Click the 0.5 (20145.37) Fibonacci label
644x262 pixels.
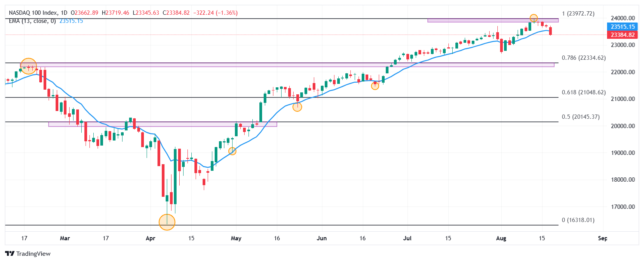[580, 117]
